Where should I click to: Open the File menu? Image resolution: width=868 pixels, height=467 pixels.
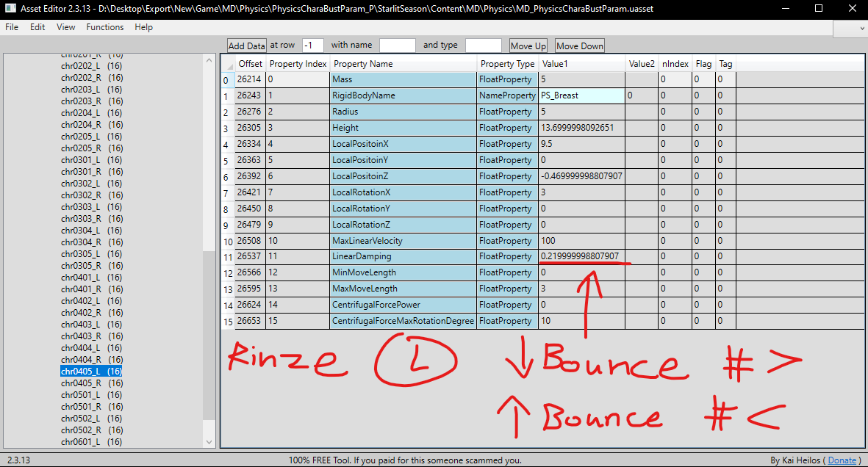12,27
